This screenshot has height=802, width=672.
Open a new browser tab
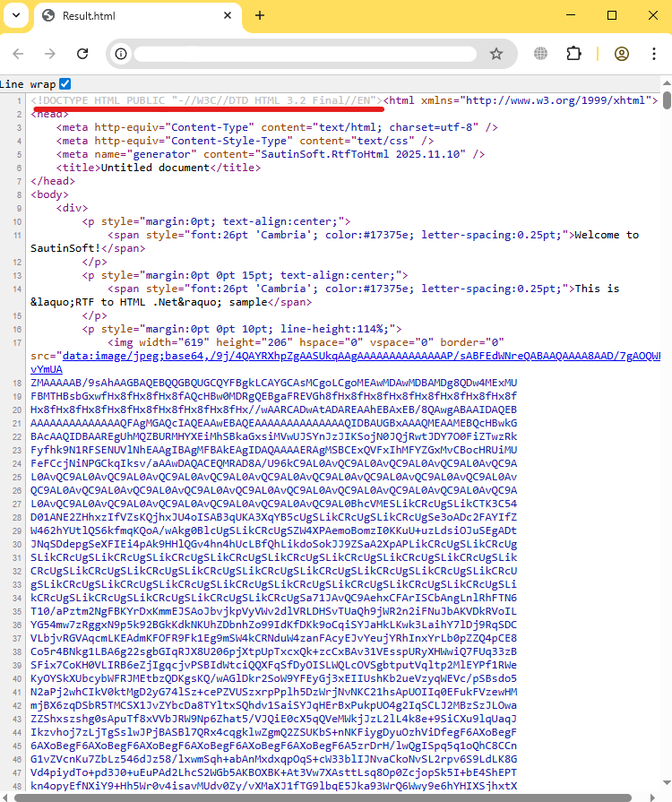260,16
